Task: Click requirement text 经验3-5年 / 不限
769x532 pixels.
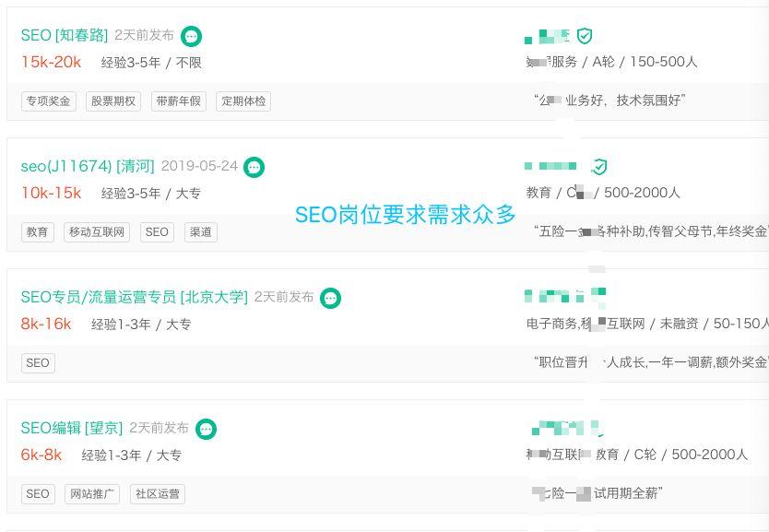Action: click(x=151, y=63)
